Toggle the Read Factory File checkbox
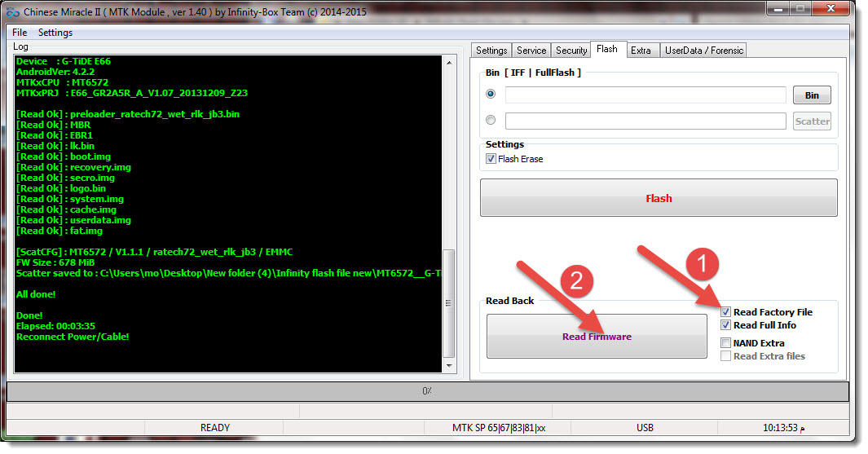868x454 pixels. pos(725,311)
